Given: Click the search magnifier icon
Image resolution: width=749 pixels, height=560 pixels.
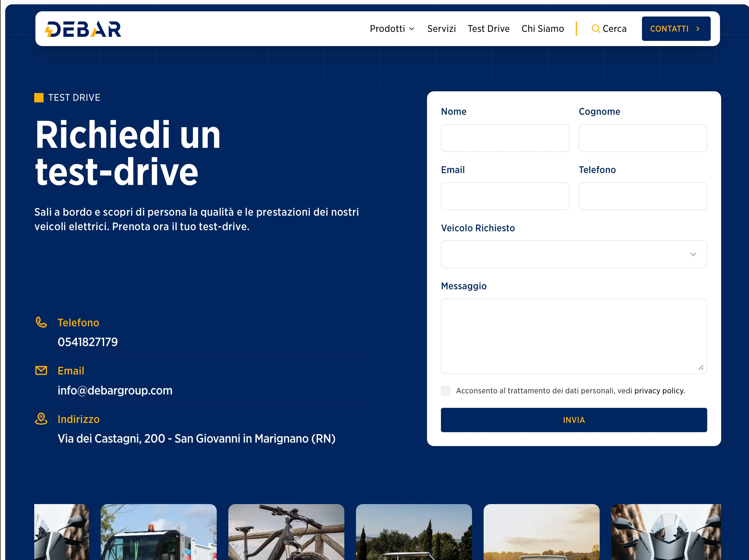Looking at the screenshot, I should 595,29.
